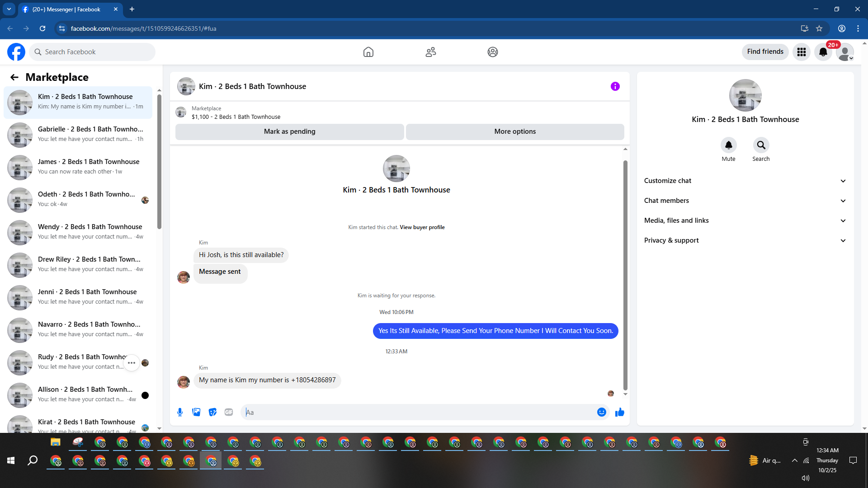The width and height of the screenshot is (868, 488).
Task: Open the GIF picker
Action: point(229,412)
